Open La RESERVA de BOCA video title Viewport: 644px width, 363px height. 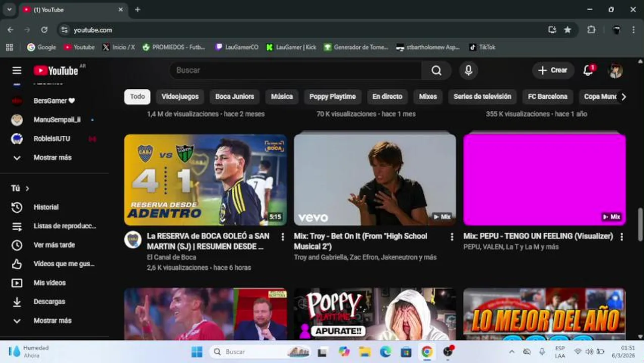point(208,241)
